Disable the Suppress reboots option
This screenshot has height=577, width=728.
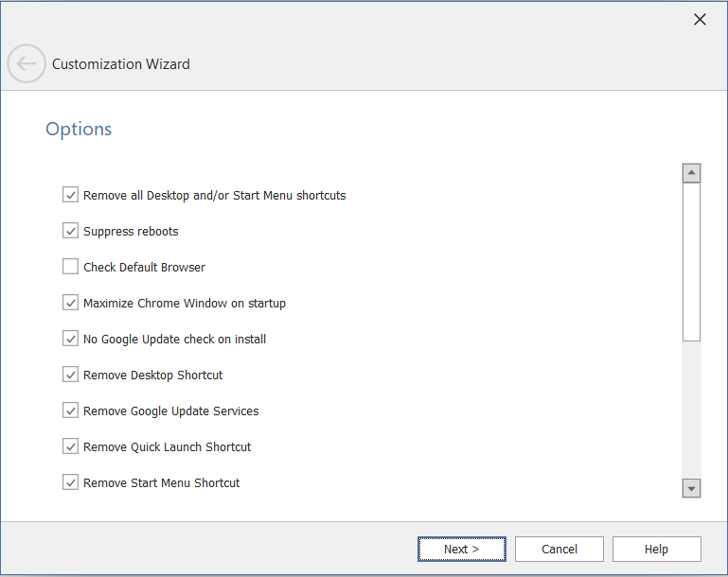pos(70,231)
